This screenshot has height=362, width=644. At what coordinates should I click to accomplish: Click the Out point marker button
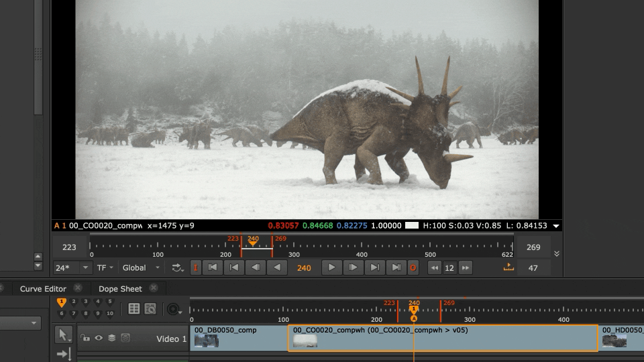[413, 267]
